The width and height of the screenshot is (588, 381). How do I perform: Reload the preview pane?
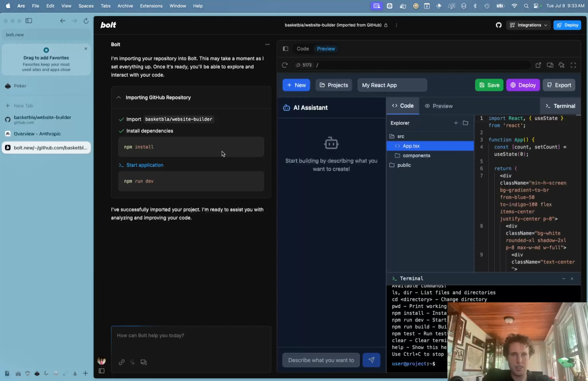pyautogui.click(x=285, y=65)
